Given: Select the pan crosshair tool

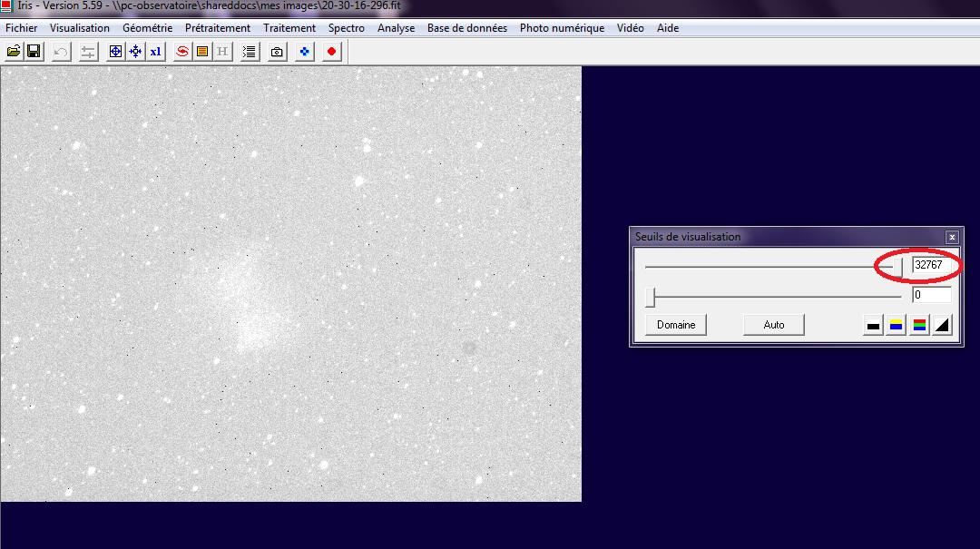Looking at the screenshot, I should [x=134, y=52].
